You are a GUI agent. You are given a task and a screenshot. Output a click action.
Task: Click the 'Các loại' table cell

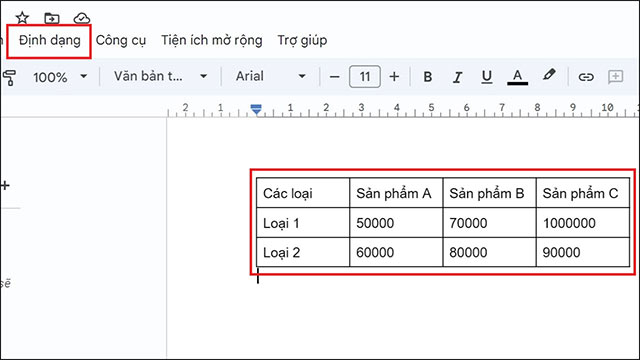tap(303, 193)
